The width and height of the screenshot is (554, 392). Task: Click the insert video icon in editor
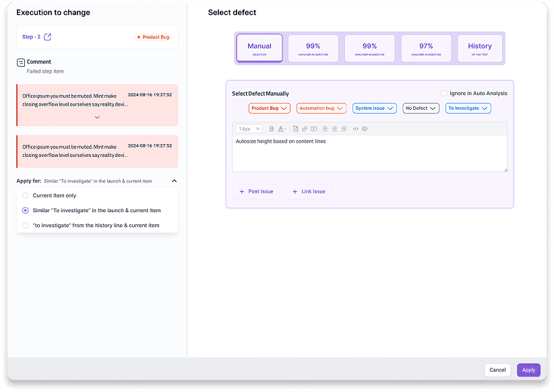[313, 129]
